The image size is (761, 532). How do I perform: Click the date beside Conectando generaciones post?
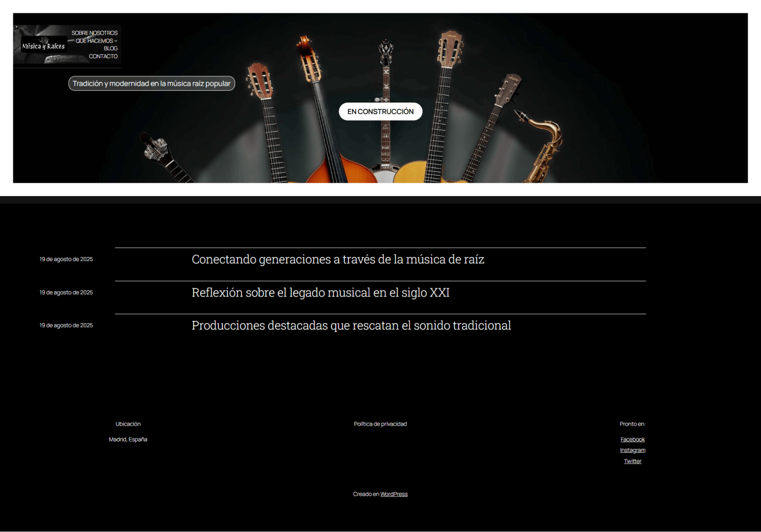pyautogui.click(x=66, y=259)
